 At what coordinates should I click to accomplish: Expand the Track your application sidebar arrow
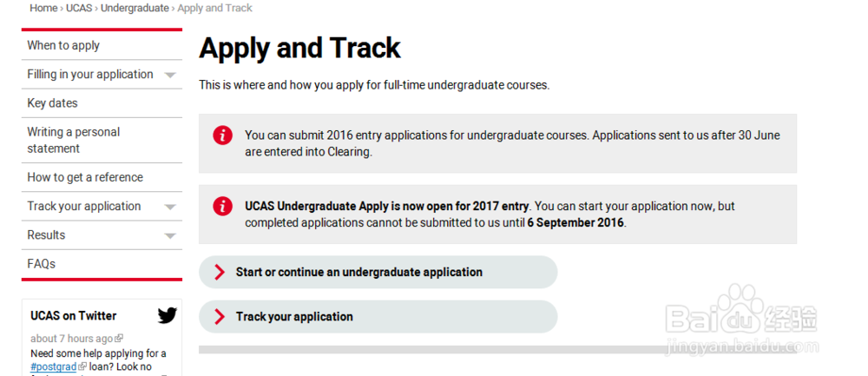(x=170, y=207)
